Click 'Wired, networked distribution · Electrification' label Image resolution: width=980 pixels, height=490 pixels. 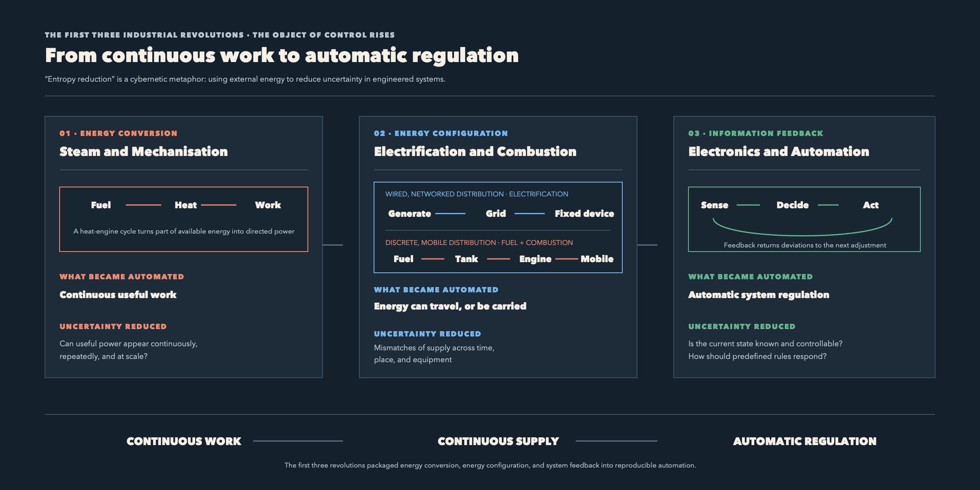coord(477,194)
